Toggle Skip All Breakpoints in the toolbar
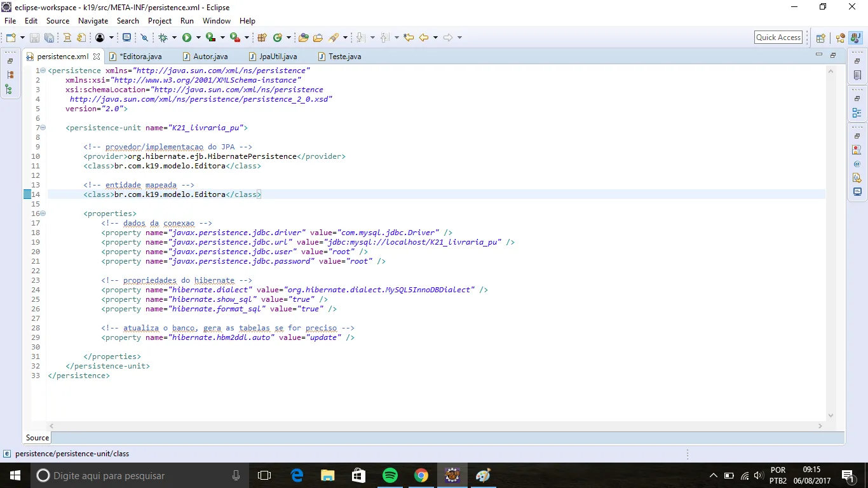This screenshot has height=488, width=868. tap(144, 38)
